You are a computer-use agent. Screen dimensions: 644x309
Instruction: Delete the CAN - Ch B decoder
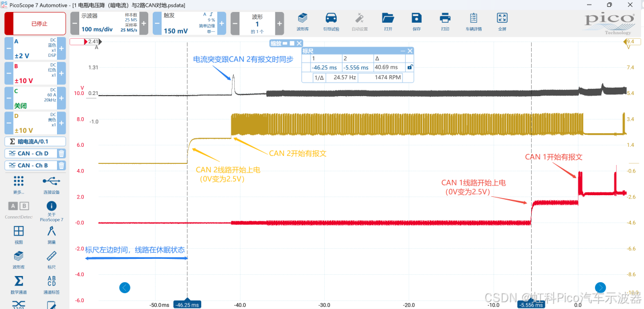[x=61, y=166]
